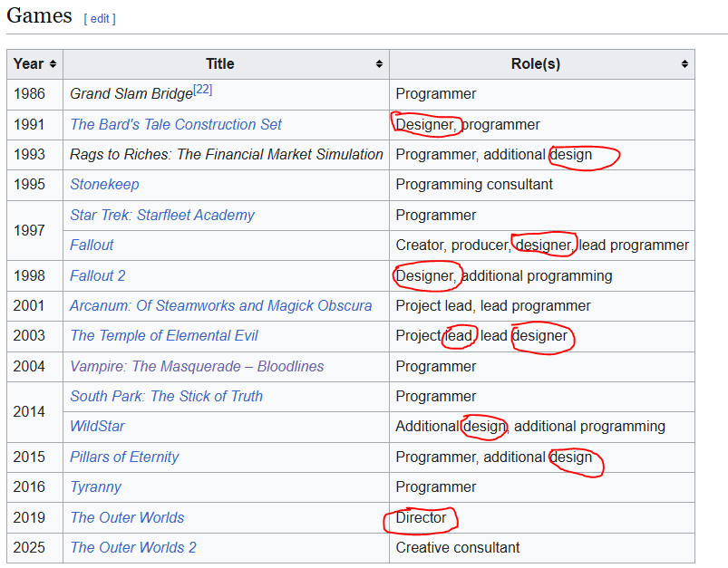Follow South Park: The Stick of Truth link
Screen dimensions: 728x568
coord(166,396)
